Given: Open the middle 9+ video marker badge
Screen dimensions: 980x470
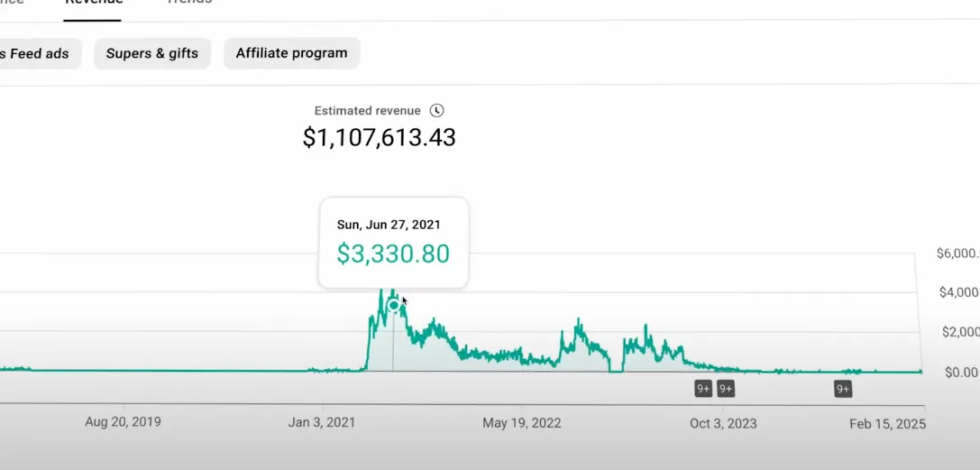Looking at the screenshot, I should point(726,389).
